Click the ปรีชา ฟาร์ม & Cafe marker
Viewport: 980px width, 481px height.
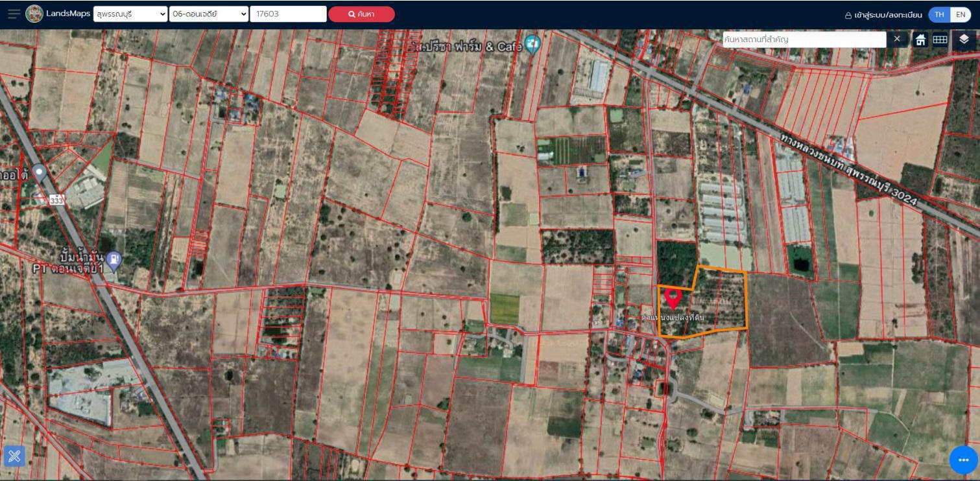pos(532,45)
